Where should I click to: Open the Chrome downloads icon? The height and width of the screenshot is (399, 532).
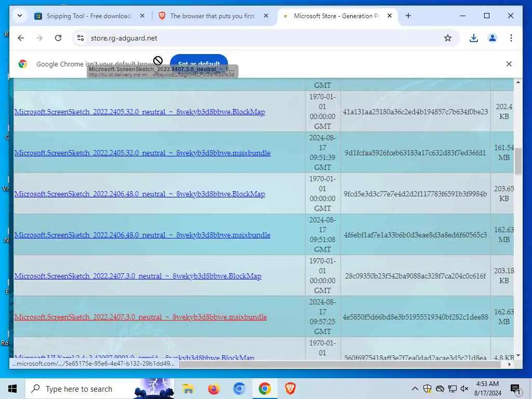tap(474, 38)
